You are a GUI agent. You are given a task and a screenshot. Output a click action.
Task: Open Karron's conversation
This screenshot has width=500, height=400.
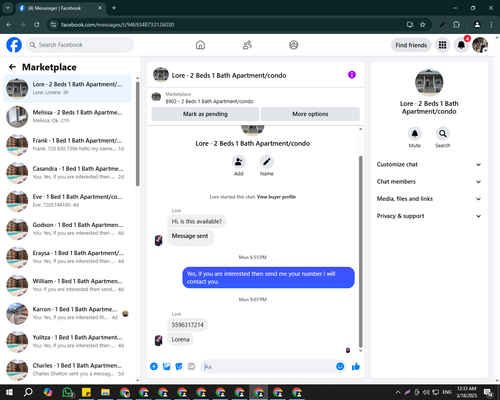pyautogui.click(x=67, y=313)
